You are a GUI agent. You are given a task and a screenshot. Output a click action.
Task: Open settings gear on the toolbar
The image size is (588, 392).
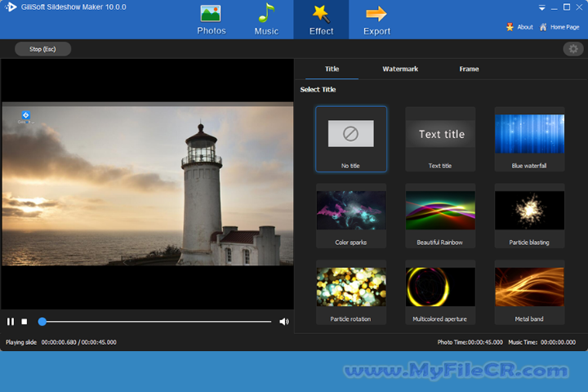[x=573, y=49]
